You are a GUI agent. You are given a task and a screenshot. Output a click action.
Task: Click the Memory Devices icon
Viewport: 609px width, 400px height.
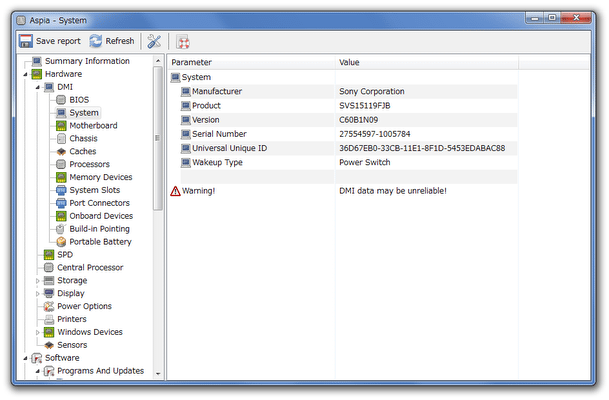point(61,177)
